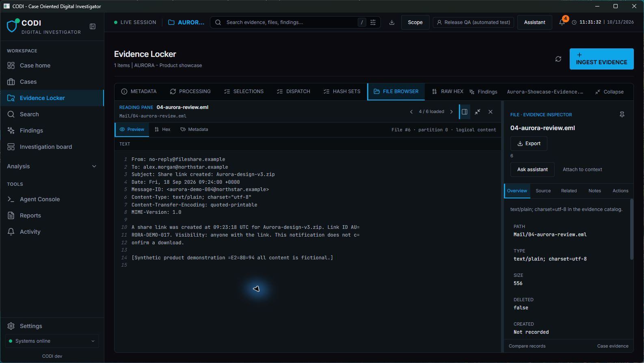644x363 pixels.
Task: Click the Subject line in the email preview
Action: (x=203, y=174)
